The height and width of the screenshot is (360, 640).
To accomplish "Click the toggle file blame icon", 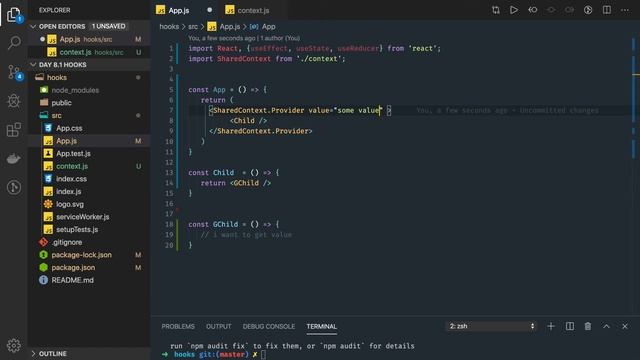I will point(588,10).
